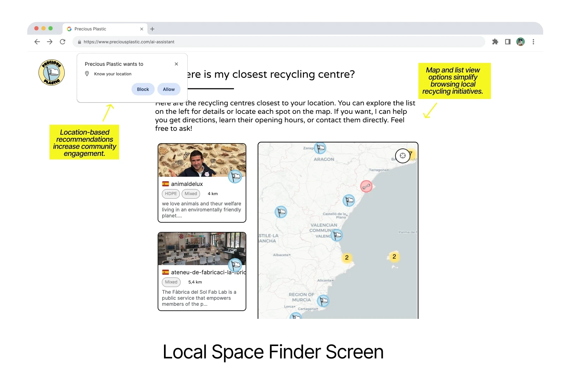
Task: Select the Precious Plastic tab
Action: [105, 29]
